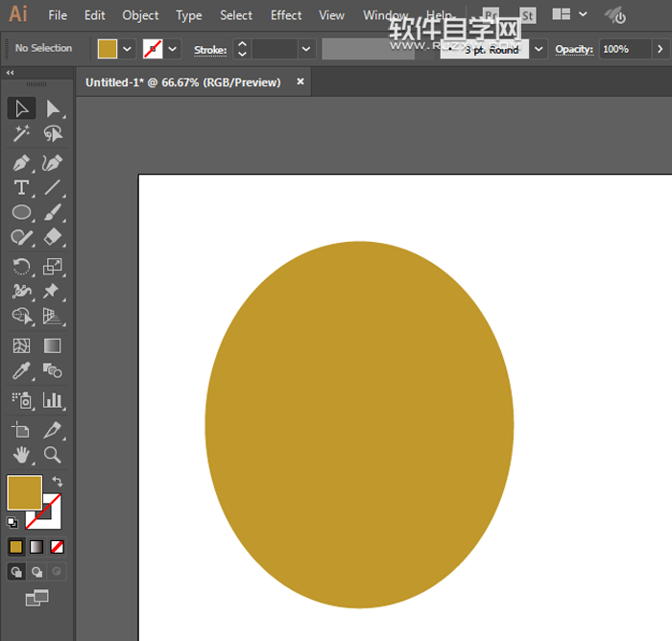Click the Opacity label link

pos(573,49)
